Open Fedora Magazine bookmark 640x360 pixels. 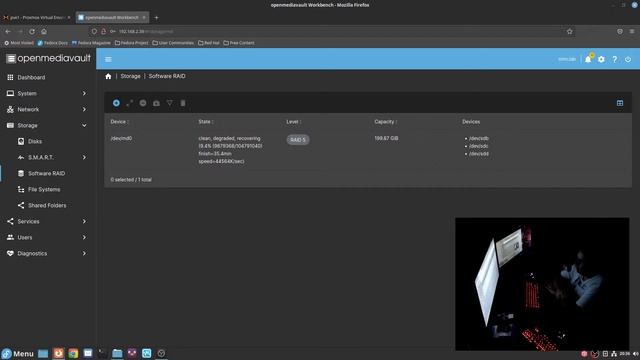pos(91,43)
